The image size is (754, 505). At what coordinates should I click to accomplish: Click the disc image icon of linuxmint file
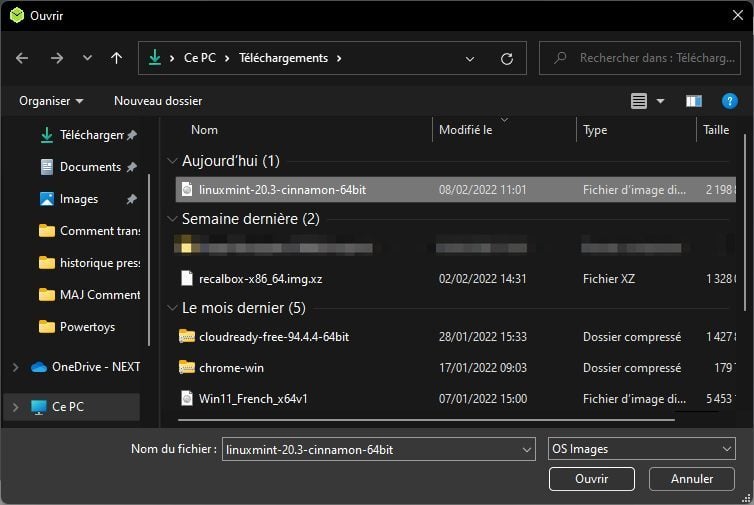coord(187,189)
